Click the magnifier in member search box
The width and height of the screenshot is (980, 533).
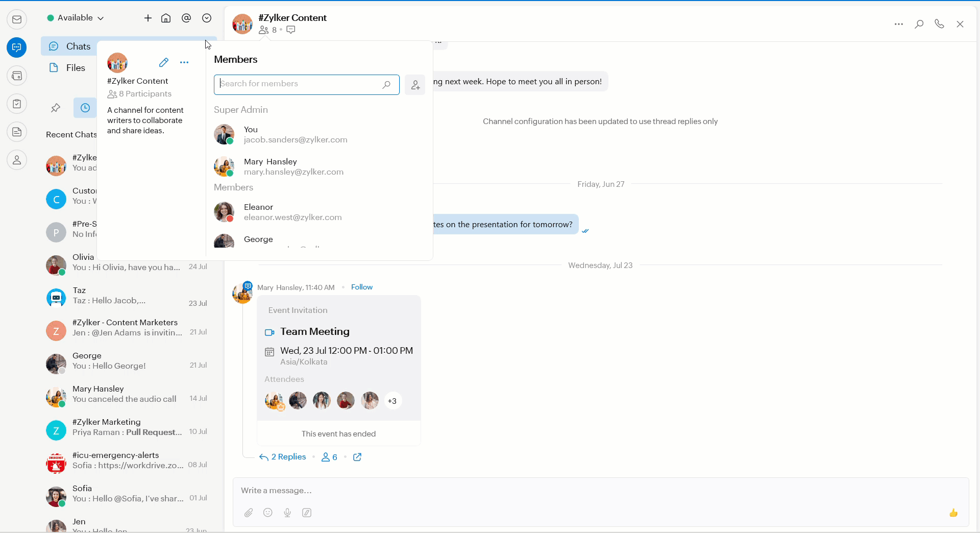[x=386, y=84]
